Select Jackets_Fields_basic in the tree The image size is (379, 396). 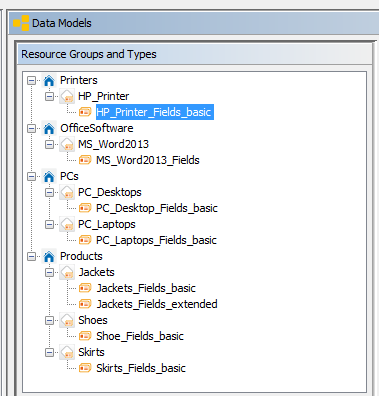pos(146,288)
